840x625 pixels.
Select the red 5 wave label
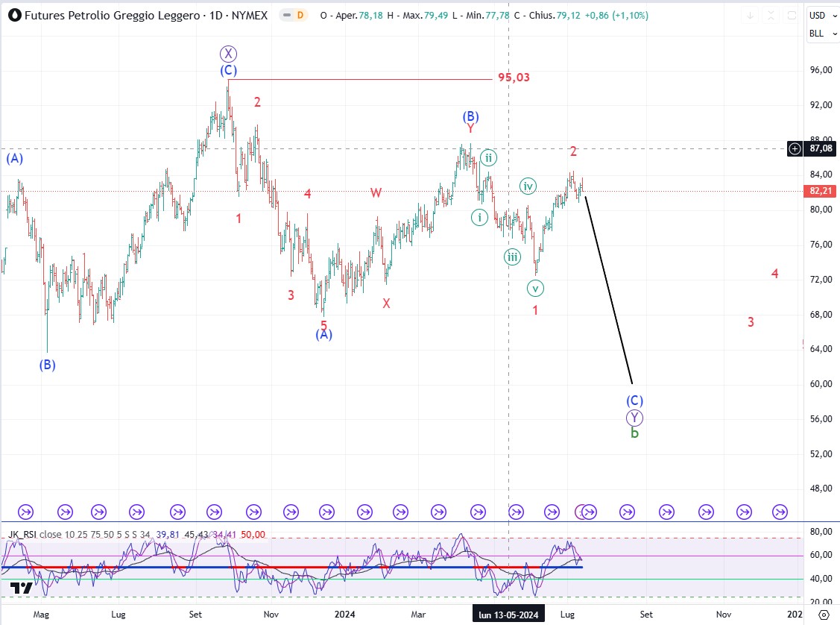323,325
